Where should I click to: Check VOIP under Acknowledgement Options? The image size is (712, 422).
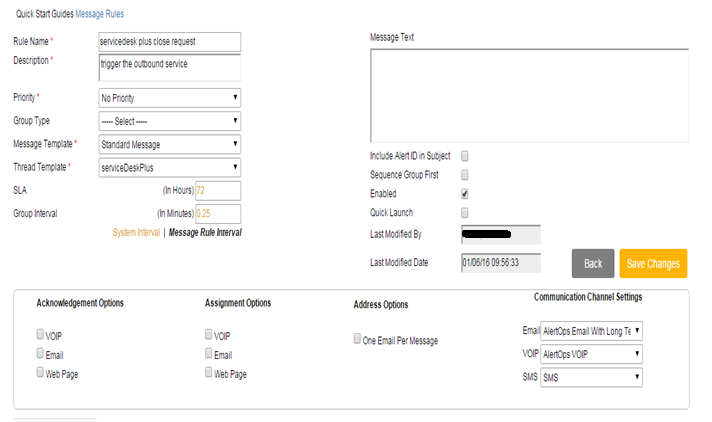pos(40,336)
